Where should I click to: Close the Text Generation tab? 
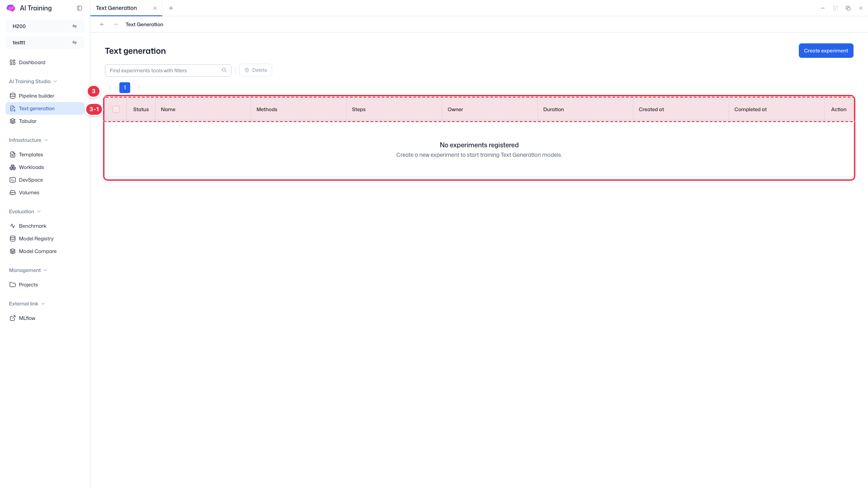[155, 8]
